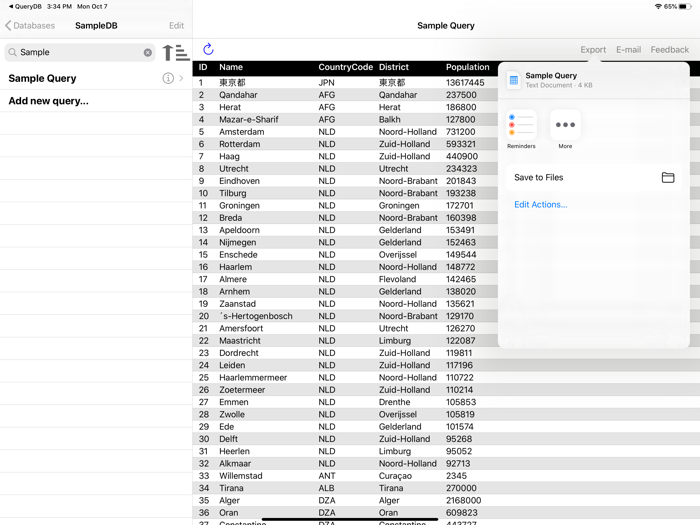Select Add new query...
This screenshot has width=700, height=525.
point(96,101)
